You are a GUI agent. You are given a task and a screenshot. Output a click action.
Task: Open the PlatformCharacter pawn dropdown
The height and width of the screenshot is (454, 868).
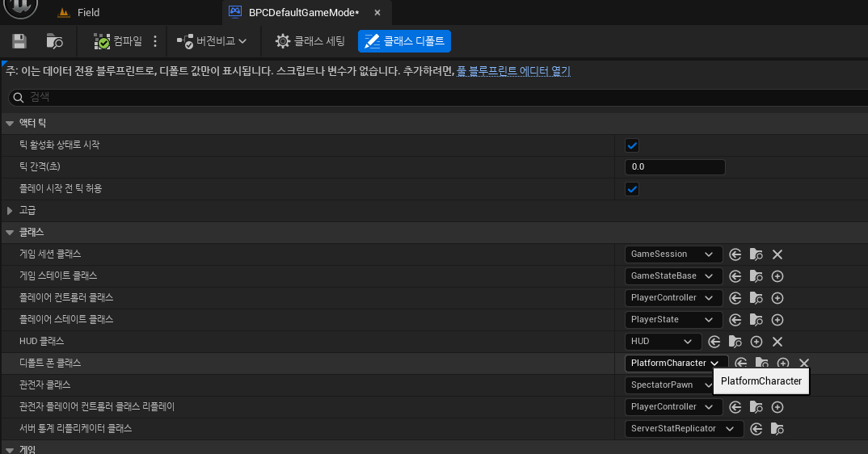tap(676, 364)
